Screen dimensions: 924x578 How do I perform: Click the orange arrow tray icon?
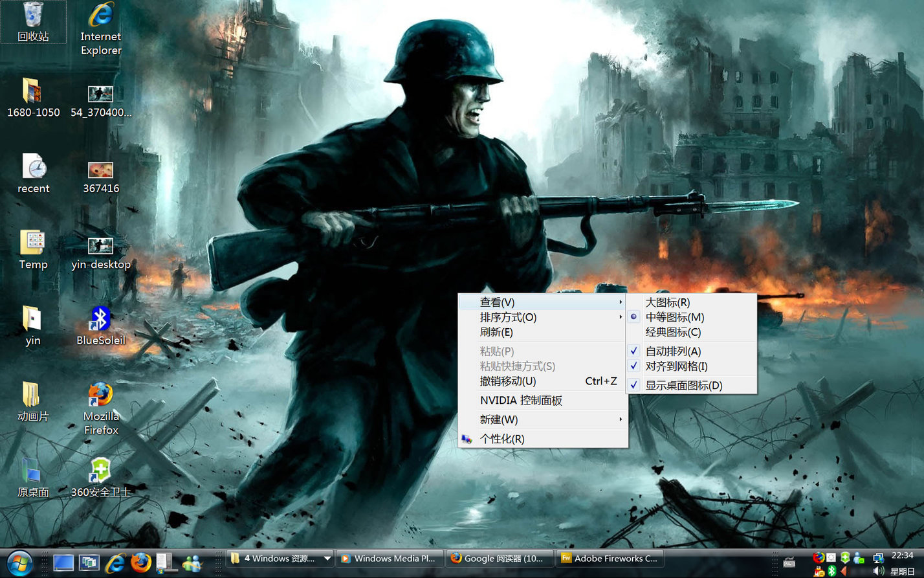(844, 571)
